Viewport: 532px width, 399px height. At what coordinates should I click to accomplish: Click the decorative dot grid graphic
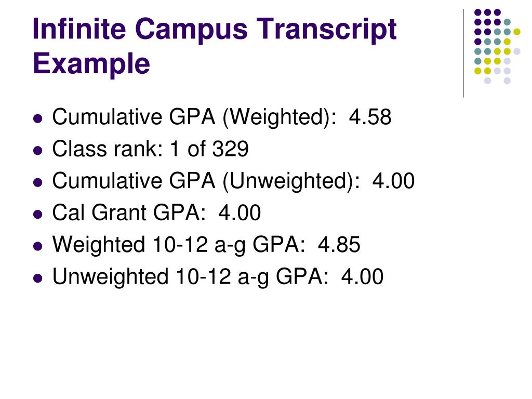pyautogui.click(x=497, y=46)
